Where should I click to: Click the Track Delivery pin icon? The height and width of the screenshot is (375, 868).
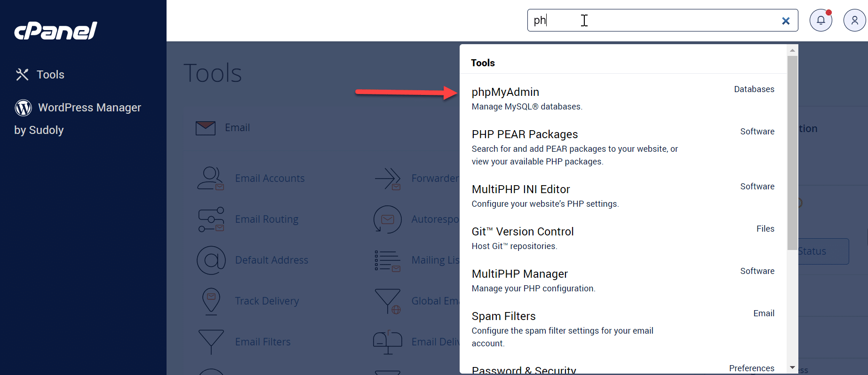click(211, 301)
